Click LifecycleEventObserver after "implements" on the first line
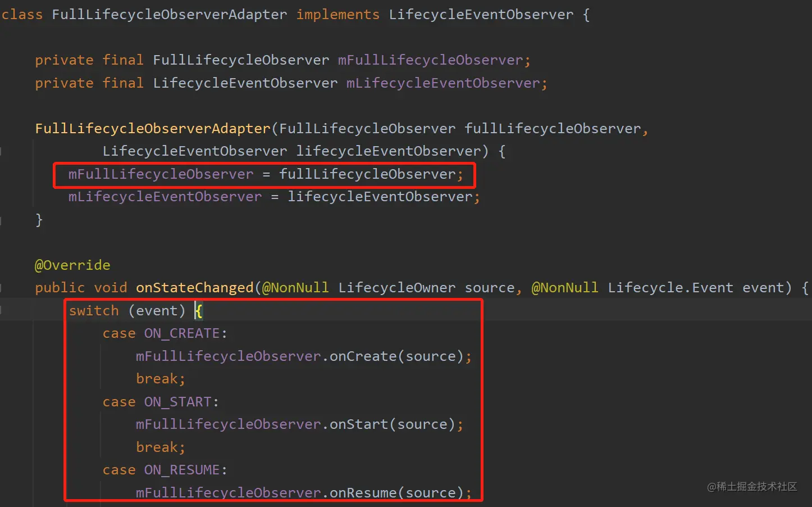Screen dimensions: 812x507 481,15
